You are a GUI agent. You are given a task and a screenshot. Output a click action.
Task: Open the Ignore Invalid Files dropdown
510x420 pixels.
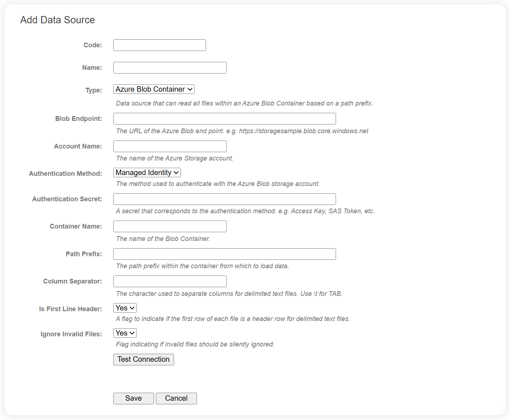tap(124, 333)
